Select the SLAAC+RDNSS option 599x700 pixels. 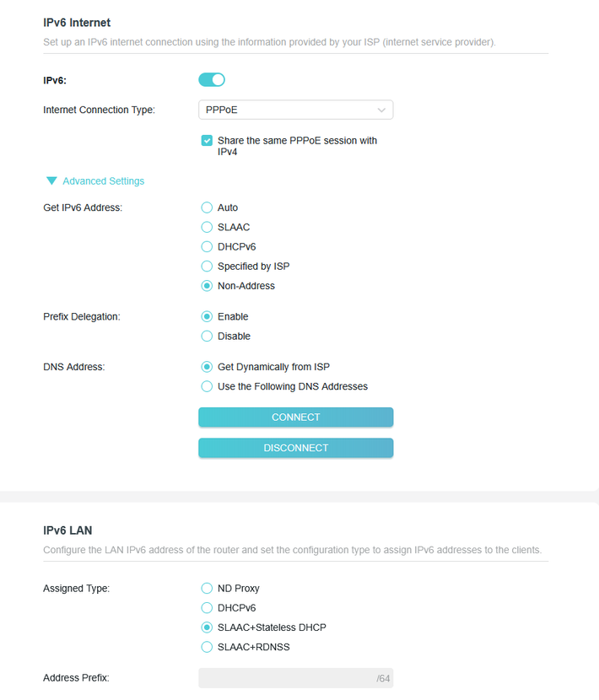point(207,647)
